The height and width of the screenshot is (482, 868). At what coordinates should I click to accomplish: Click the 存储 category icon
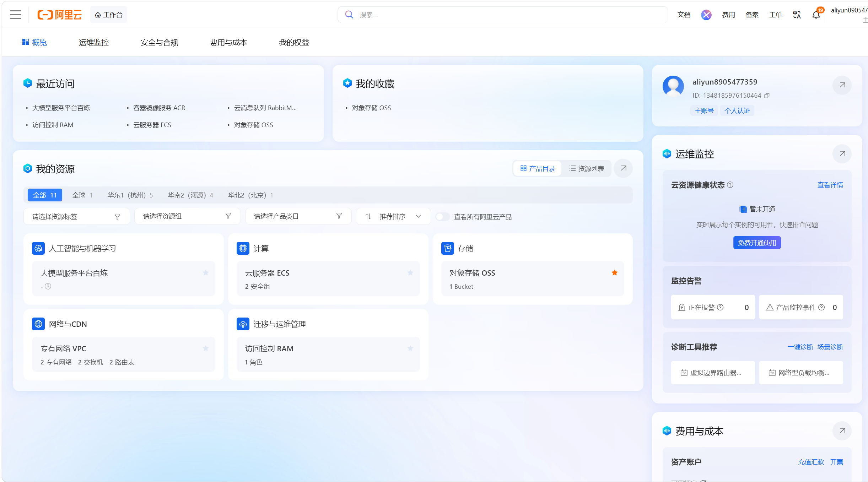pyautogui.click(x=448, y=248)
